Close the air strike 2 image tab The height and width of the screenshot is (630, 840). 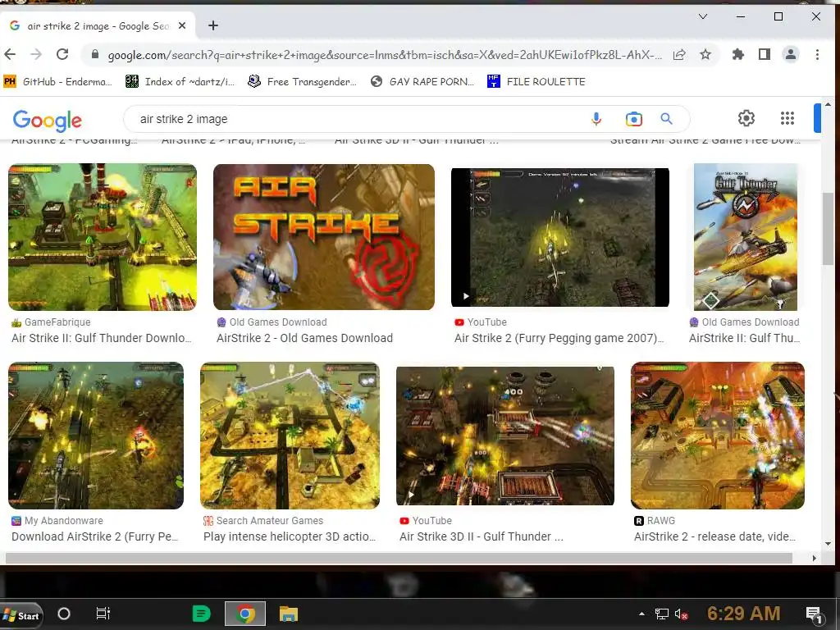click(182, 25)
